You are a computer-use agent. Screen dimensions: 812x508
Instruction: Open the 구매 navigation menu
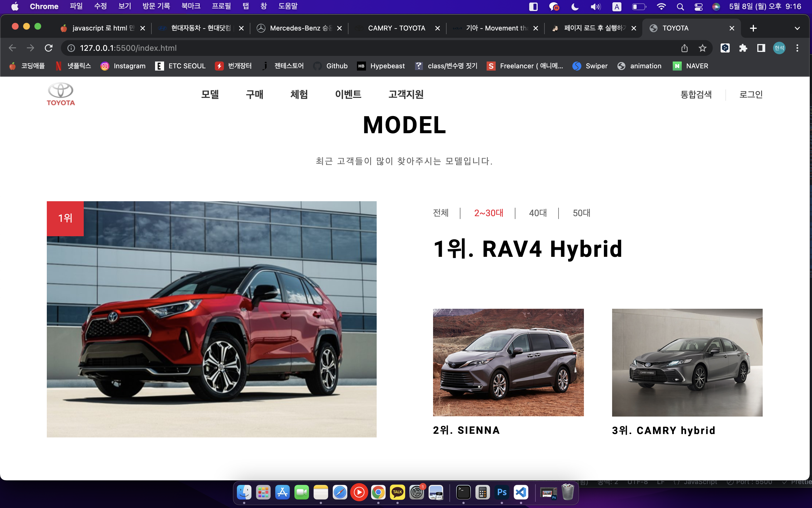click(x=254, y=95)
